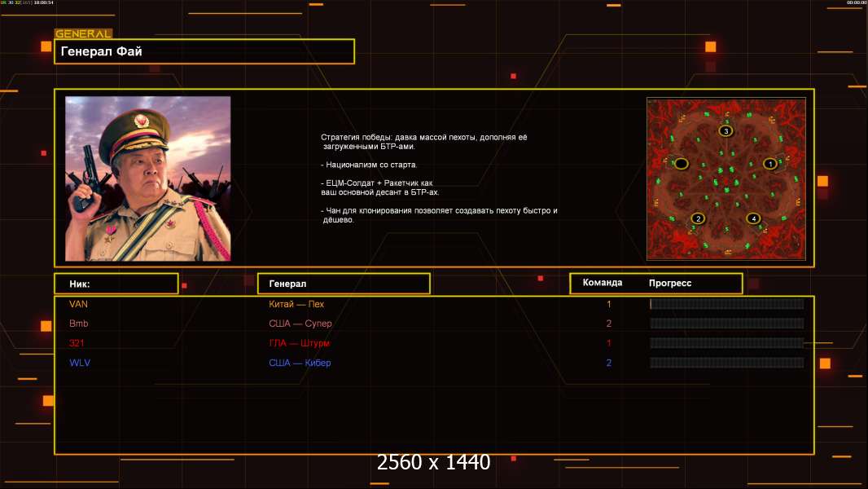Click the 'Национализм со старта' tip
The width and height of the screenshot is (868, 489).
(369, 165)
